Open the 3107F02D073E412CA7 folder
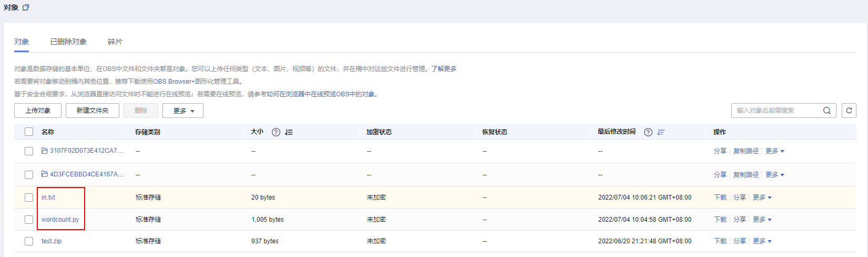The width and height of the screenshot is (868, 257). pos(86,151)
